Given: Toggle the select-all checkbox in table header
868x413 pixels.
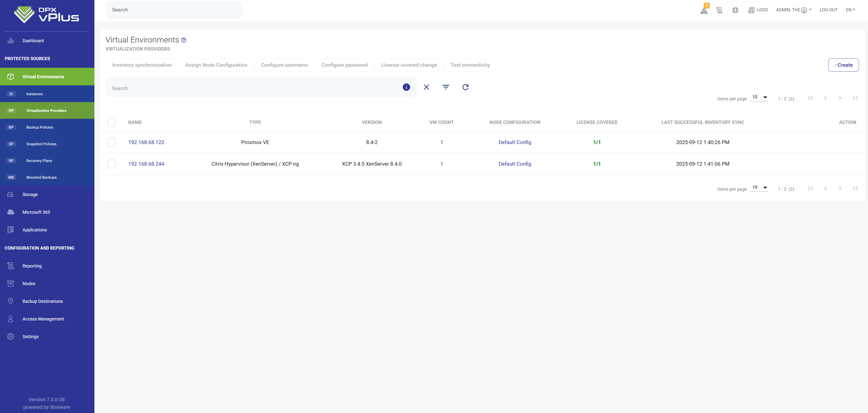Looking at the screenshot, I should 112,122.
